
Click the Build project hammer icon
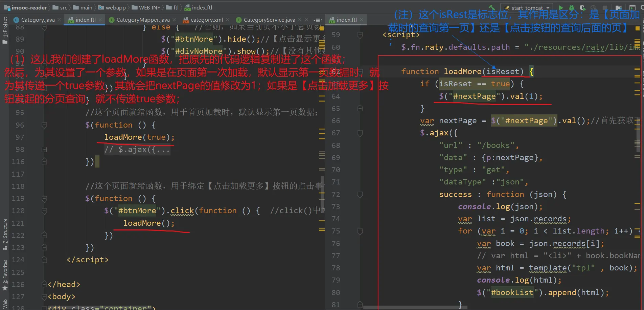[x=492, y=7]
